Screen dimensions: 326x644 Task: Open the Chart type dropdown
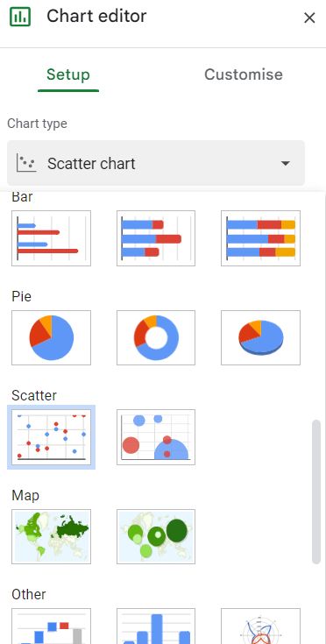156,163
